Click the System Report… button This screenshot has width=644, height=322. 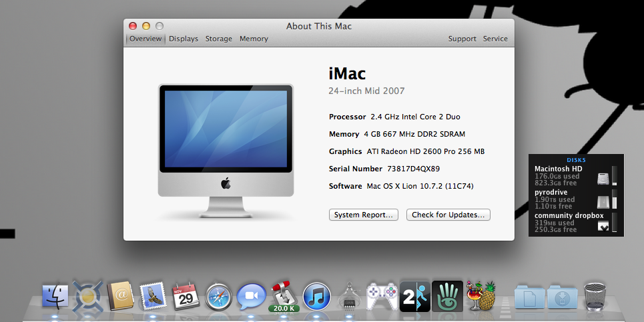[364, 215]
